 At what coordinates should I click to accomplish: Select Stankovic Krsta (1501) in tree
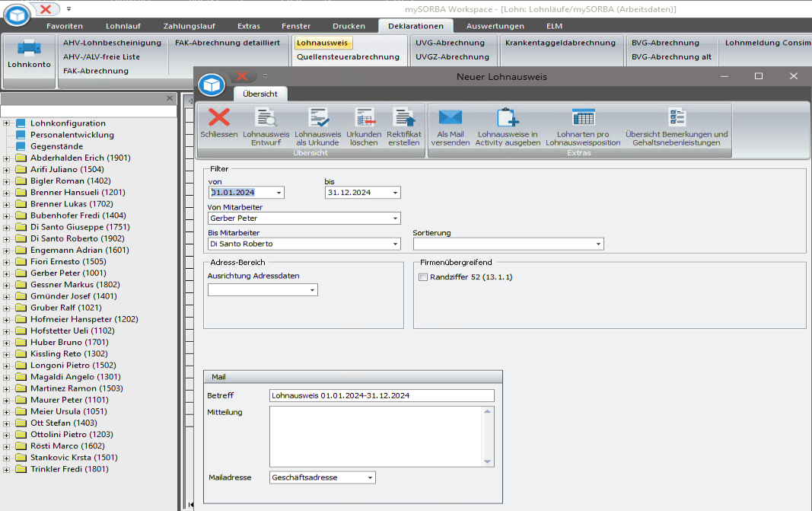coord(74,458)
